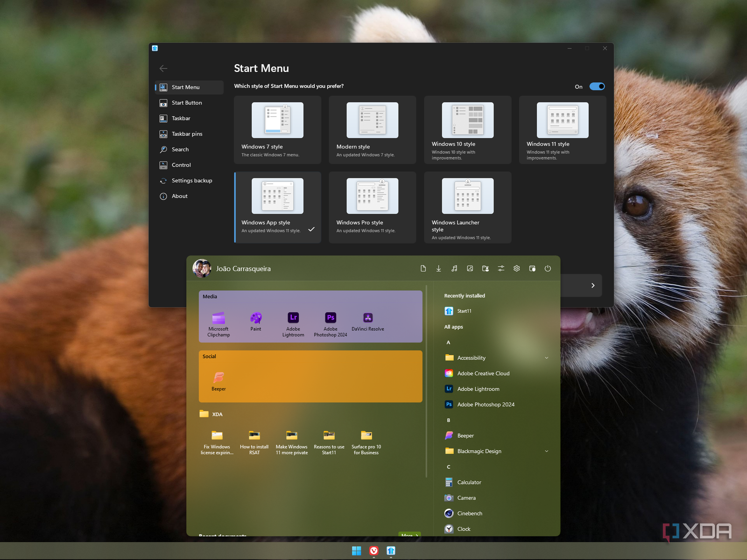The height and width of the screenshot is (560, 747).
Task: Go to the Taskbar settings section
Action: tap(189, 119)
